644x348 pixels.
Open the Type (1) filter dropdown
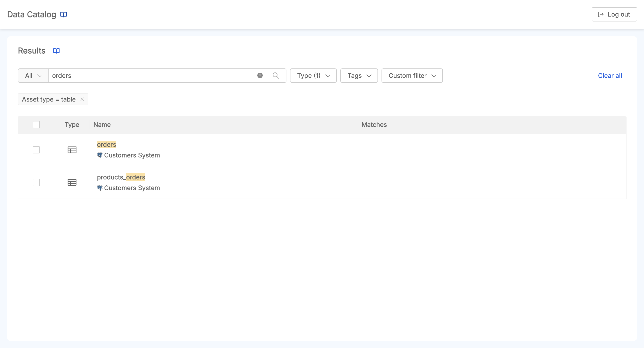pyautogui.click(x=313, y=75)
